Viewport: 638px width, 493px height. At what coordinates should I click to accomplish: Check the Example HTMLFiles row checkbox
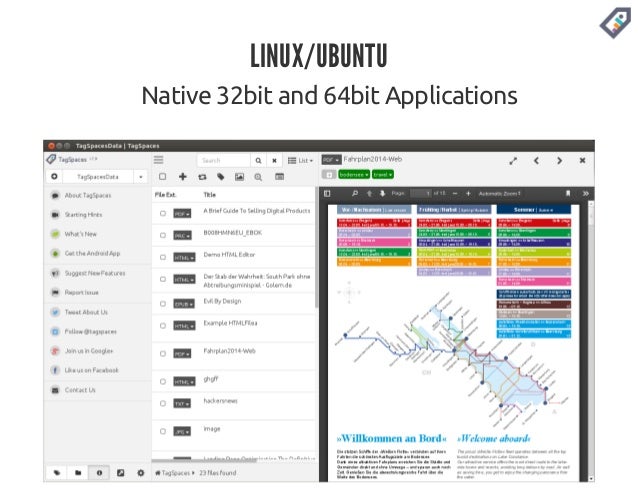point(163,325)
